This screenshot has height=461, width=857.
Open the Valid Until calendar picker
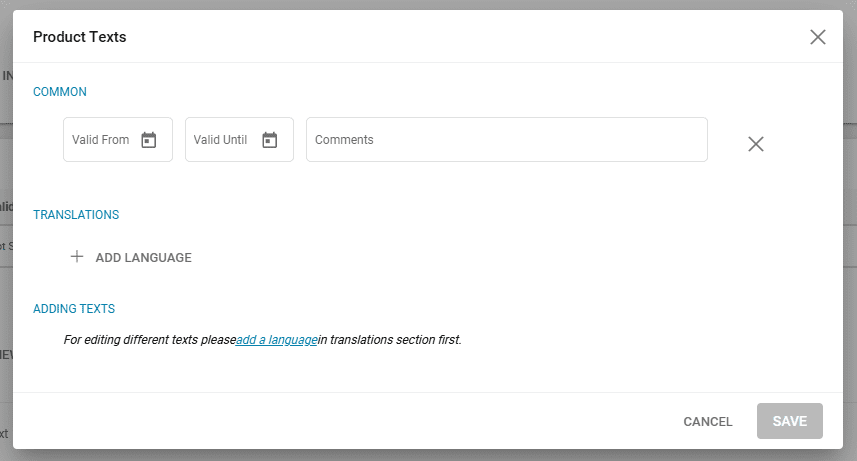269,140
